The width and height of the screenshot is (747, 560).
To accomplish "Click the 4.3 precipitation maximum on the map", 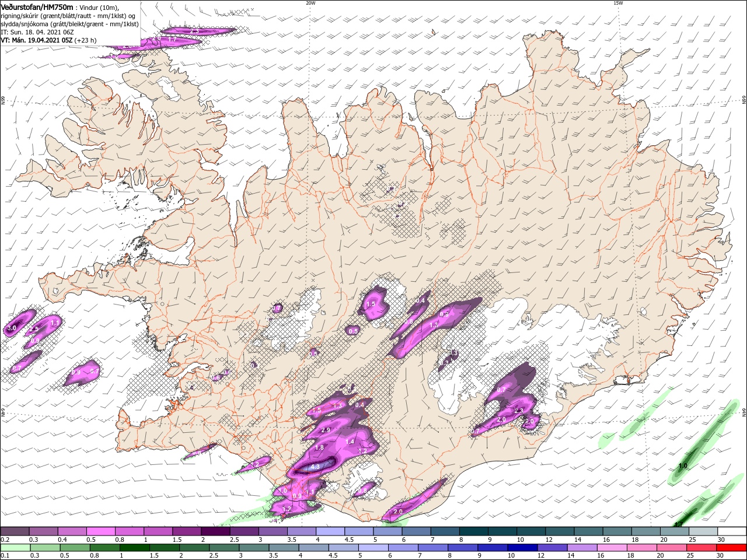I will [315, 467].
